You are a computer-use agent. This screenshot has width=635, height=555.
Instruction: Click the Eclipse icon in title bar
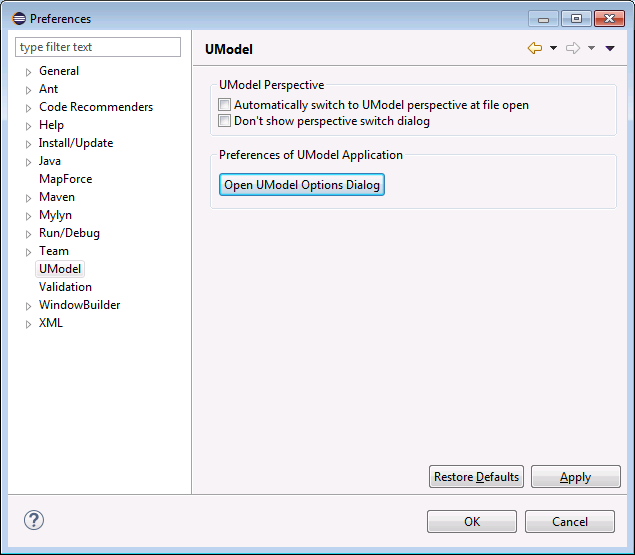[19, 19]
